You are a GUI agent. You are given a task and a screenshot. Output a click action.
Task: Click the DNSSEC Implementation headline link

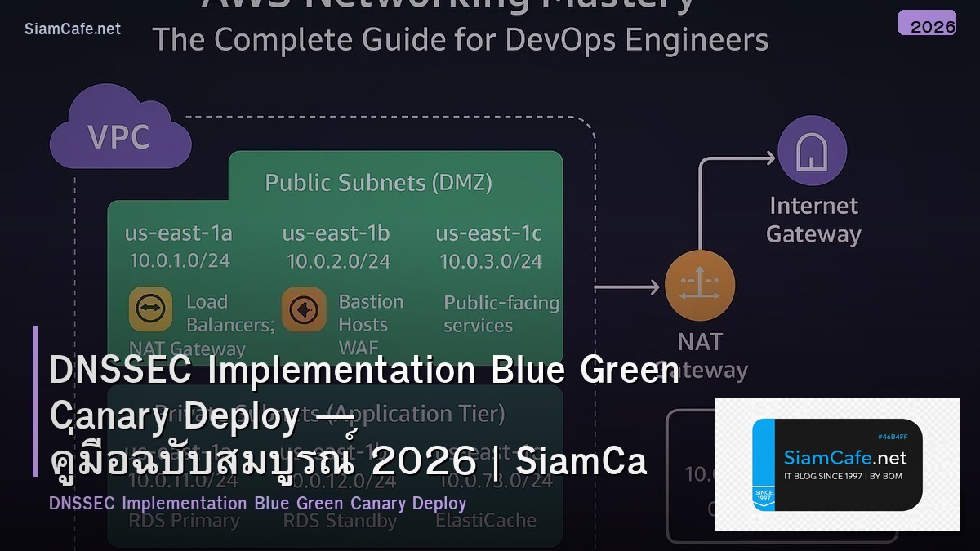click(362, 370)
